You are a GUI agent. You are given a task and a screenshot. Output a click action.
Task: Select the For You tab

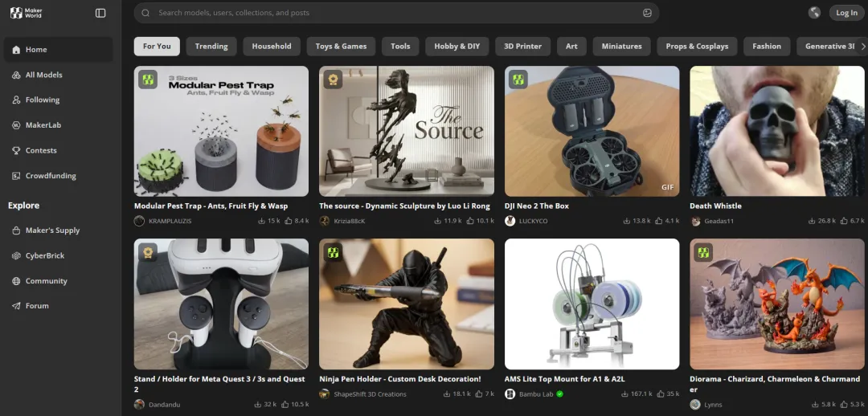(x=157, y=47)
